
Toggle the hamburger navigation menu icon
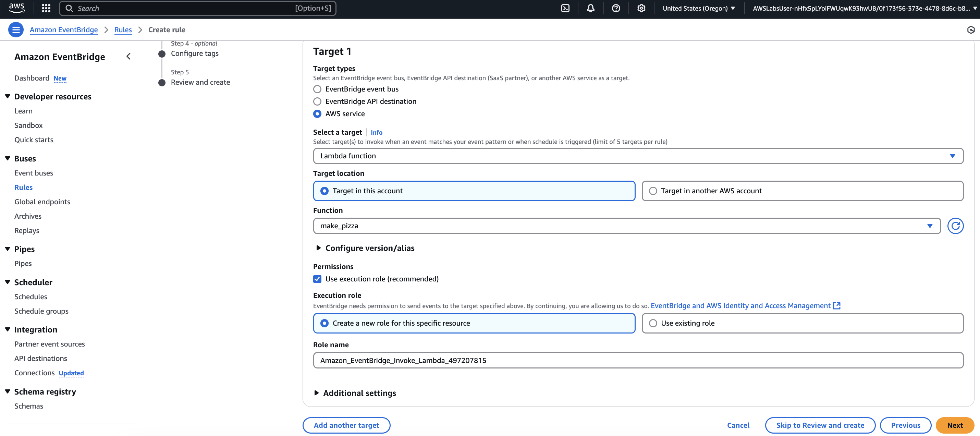point(16,30)
